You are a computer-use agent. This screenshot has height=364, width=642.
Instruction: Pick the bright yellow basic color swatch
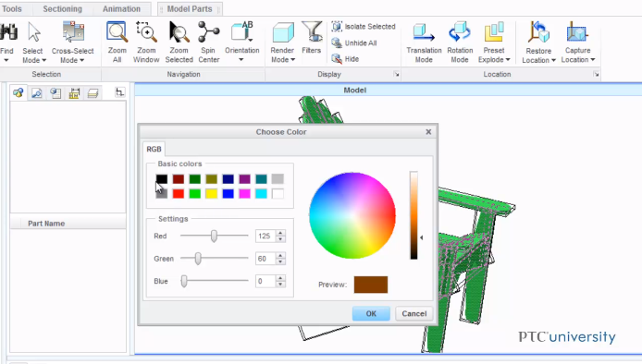211,193
